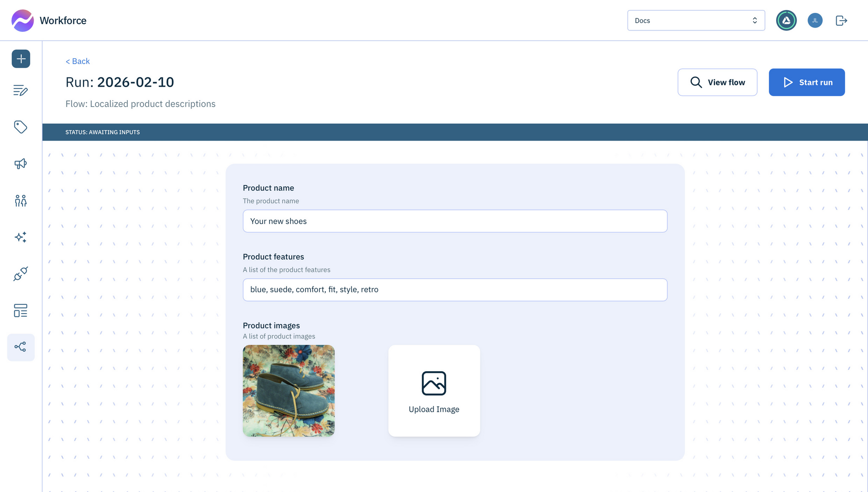
Task: Upload an image for Product images
Action: 434,391
